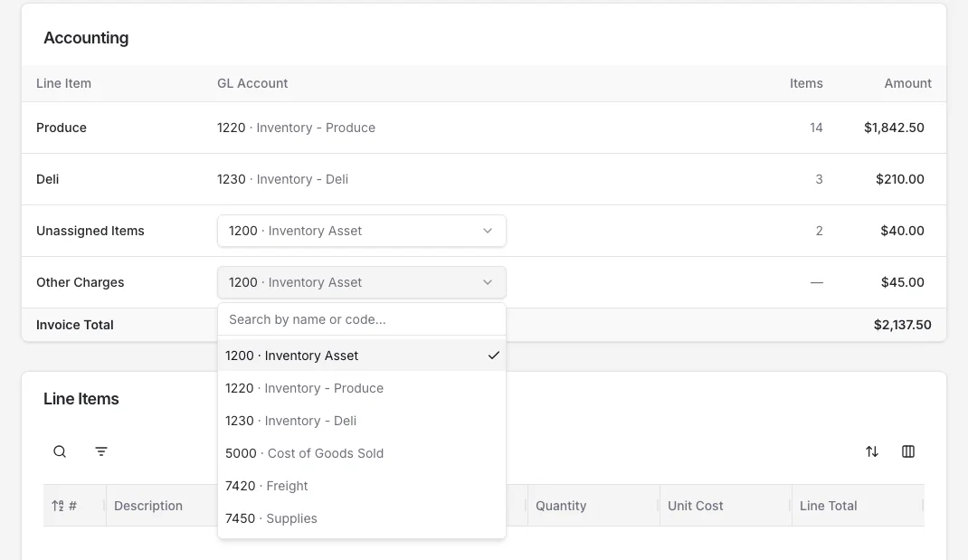Select 7450 · Supplies option

[362, 518]
